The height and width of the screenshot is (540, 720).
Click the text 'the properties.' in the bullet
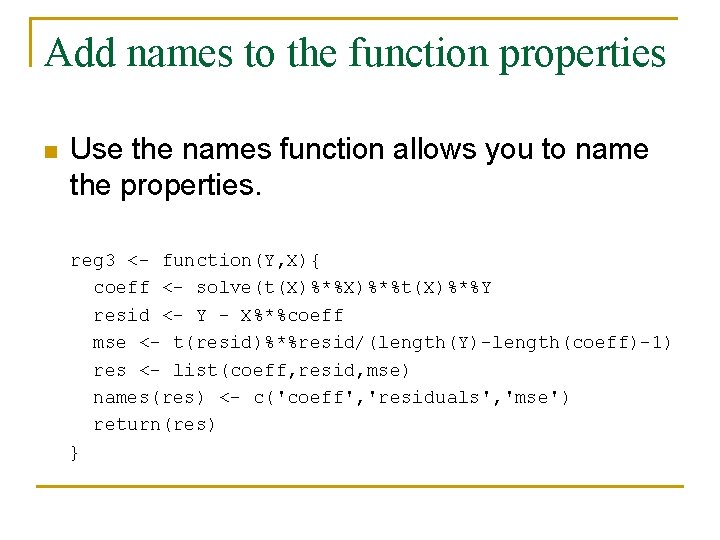(165, 186)
